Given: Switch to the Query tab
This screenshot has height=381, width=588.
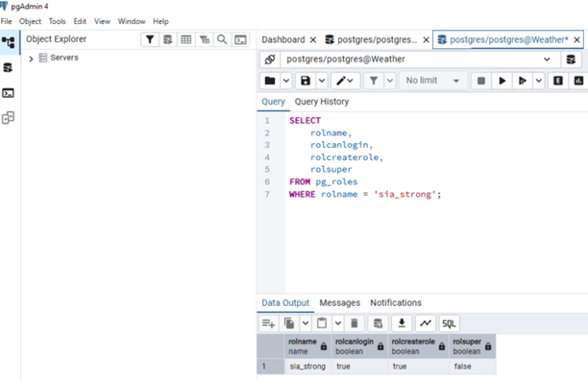Looking at the screenshot, I should (x=274, y=102).
